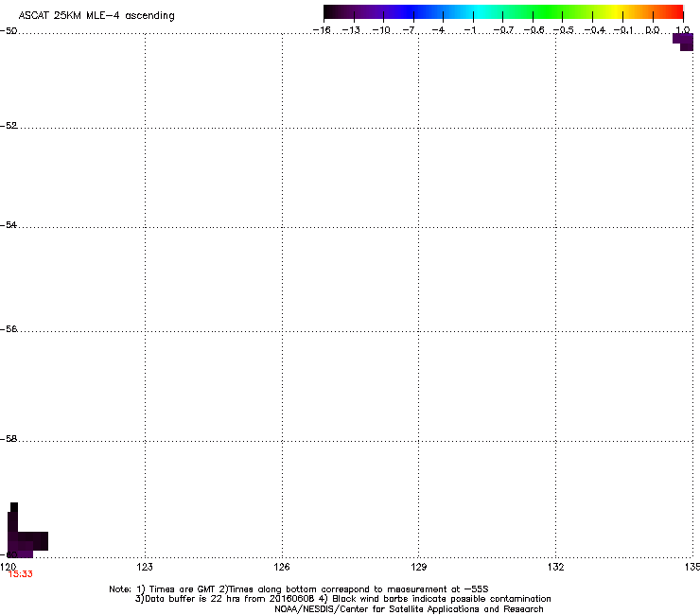Click the -16 label on the color scale
The image size is (700, 615).
[x=322, y=30]
